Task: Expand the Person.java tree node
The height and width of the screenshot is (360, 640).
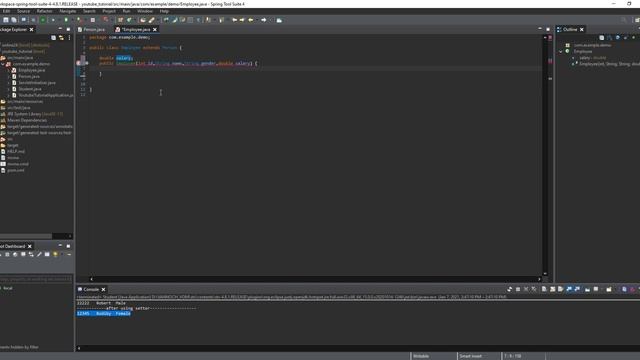Action: tap(9, 76)
